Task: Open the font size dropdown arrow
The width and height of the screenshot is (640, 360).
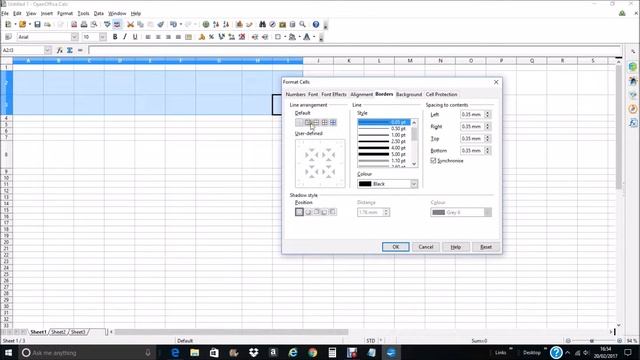Action: 102,37
